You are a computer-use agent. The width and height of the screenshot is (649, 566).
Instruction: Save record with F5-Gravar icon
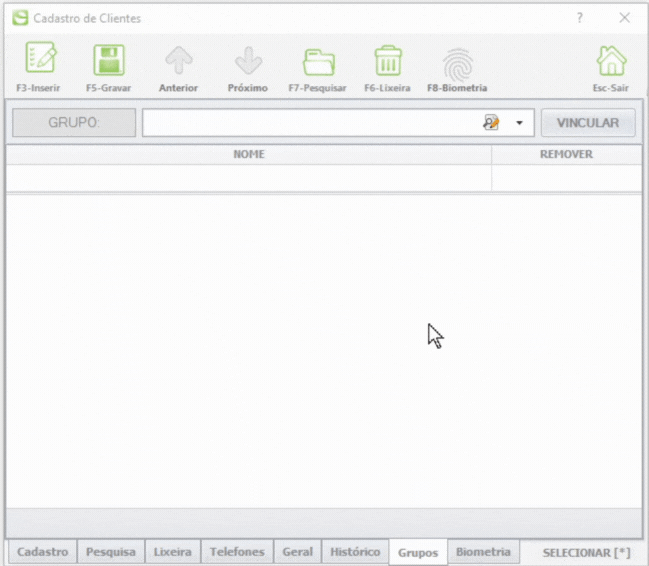pyautogui.click(x=108, y=60)
